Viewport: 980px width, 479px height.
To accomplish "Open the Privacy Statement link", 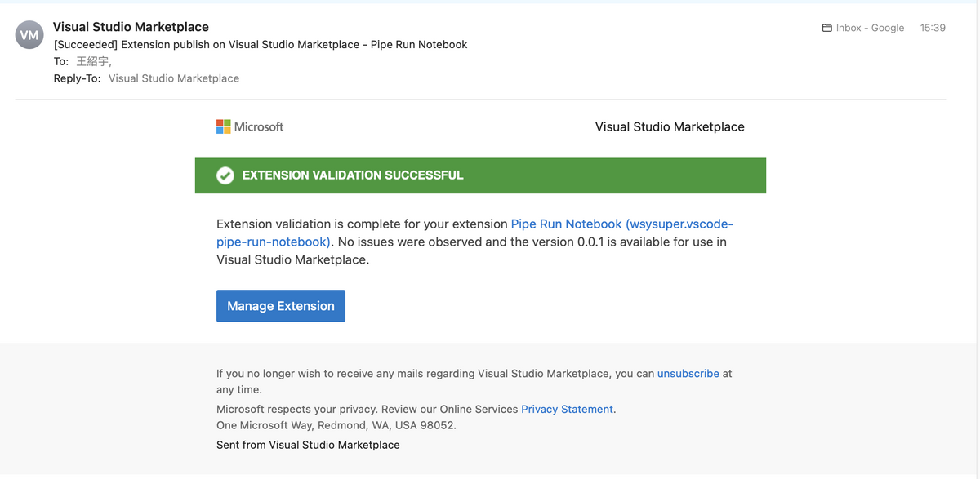I will pos(567,409).
